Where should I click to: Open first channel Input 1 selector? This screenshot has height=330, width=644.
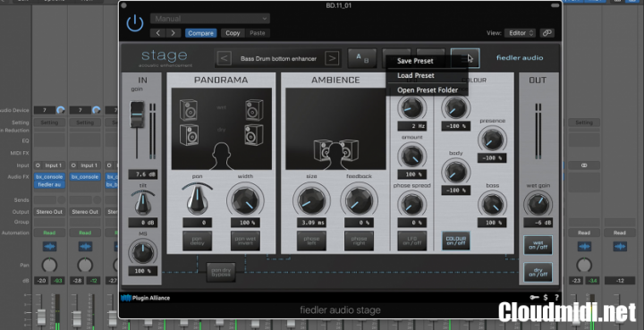click(54, 165)
